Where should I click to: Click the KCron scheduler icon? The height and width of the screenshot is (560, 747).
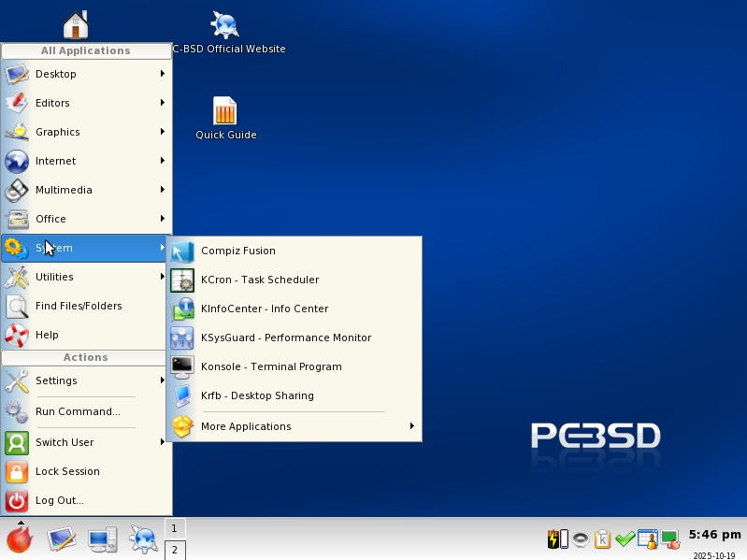(182, 280)
